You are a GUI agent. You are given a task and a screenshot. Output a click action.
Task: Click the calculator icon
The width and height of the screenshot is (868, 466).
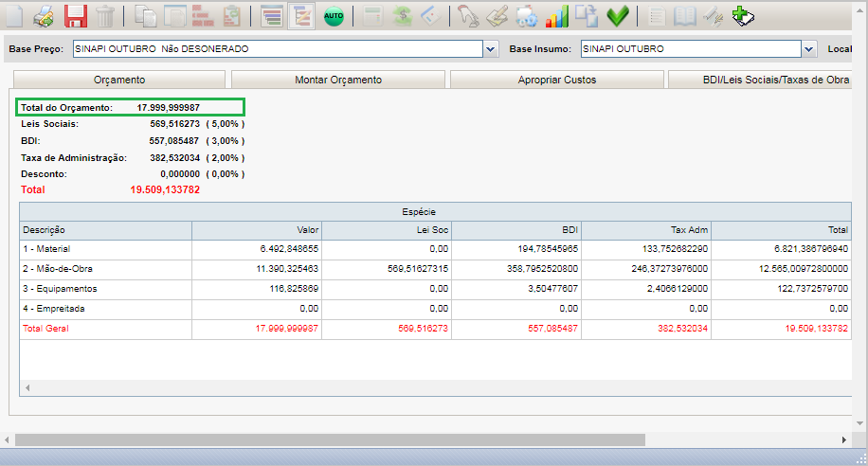coord(373,16)
